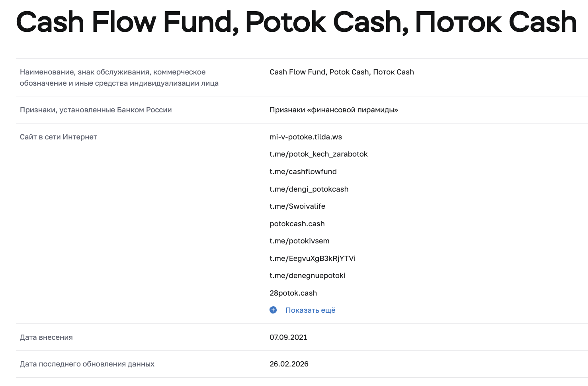Click the Признаки, установленные Банком России label
The image size is (588, 386).
click(x=96, y=110)
